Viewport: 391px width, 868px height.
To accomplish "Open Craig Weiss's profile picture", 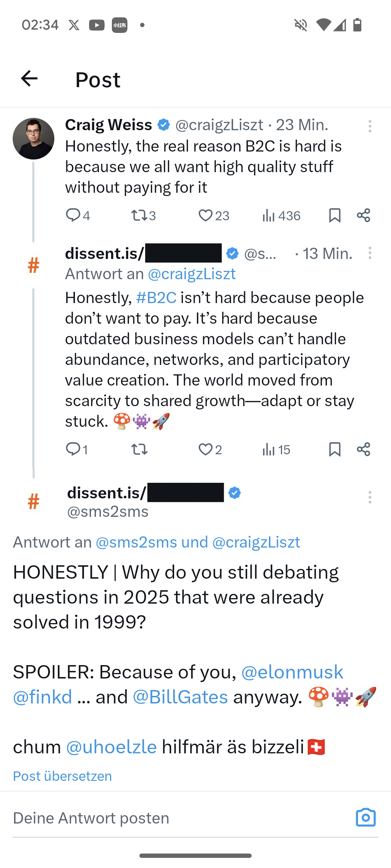I will 33,139.
